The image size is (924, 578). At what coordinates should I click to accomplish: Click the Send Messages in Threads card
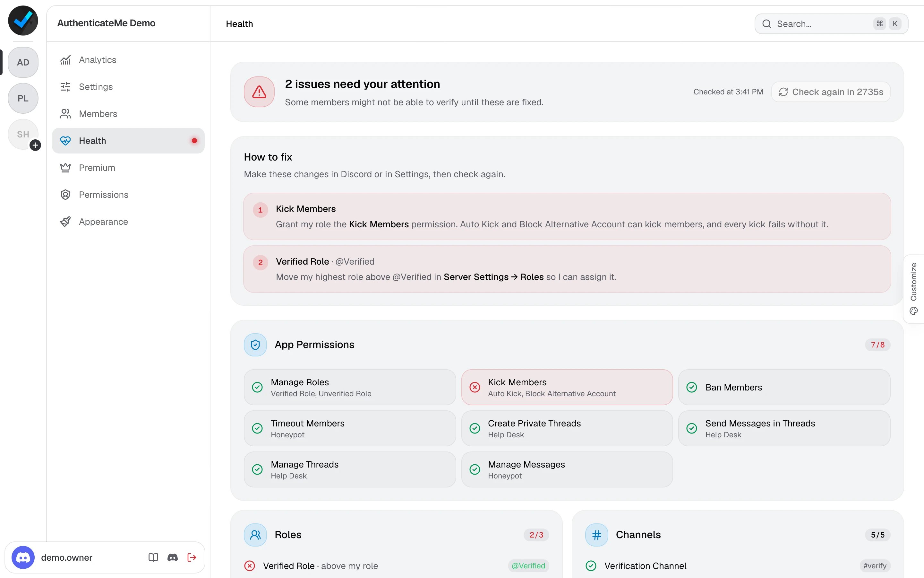[784, 429]
